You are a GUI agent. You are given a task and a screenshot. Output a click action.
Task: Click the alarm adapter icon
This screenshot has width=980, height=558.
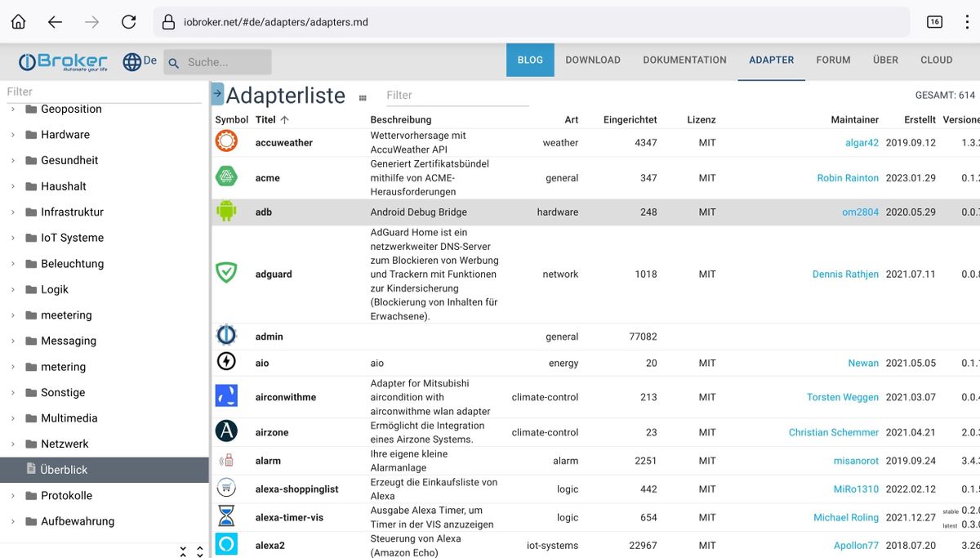pyautogui.click(x=226, y=460)
